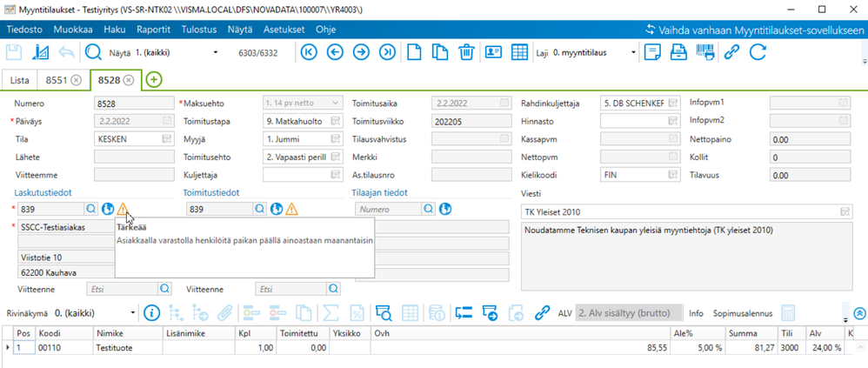Open the Näytä dropdown arrow

point(216,52)
